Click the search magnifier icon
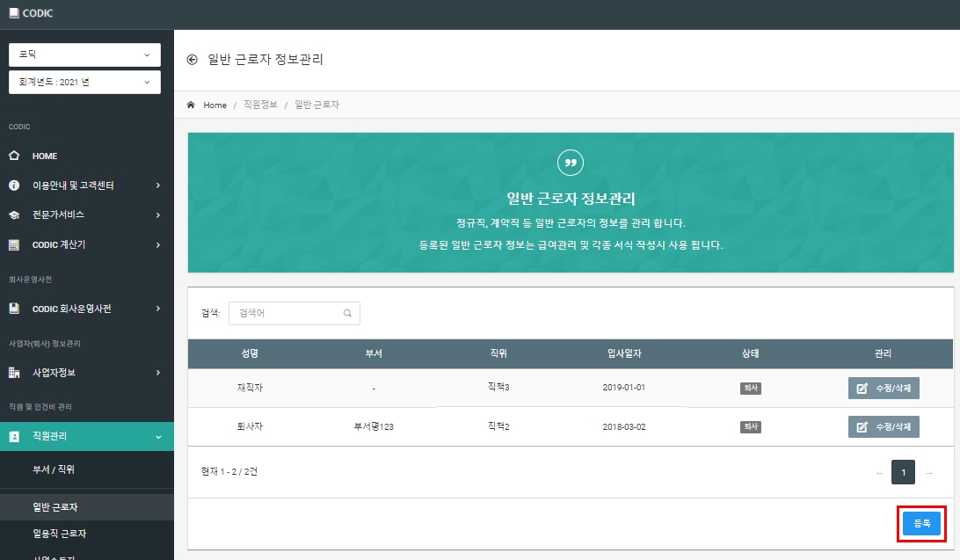The height and width of the screenshot is (560, 960). click(x=347, y=313)
